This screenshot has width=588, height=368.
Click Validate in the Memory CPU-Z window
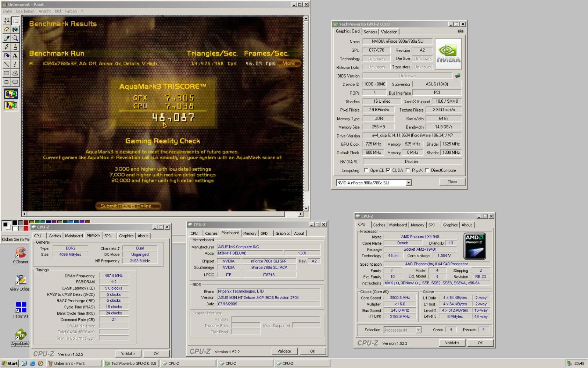(128, 354)
